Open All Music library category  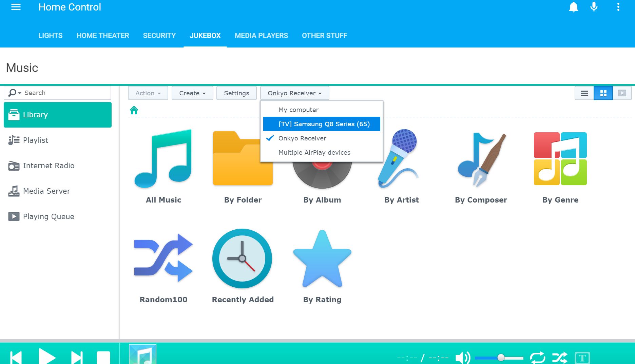[x=163, y=167]
